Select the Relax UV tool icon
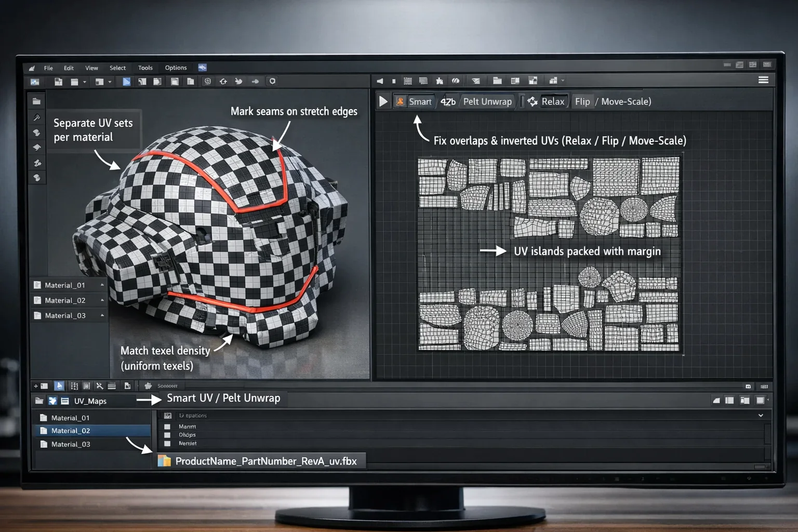 (x=532, y=102)
